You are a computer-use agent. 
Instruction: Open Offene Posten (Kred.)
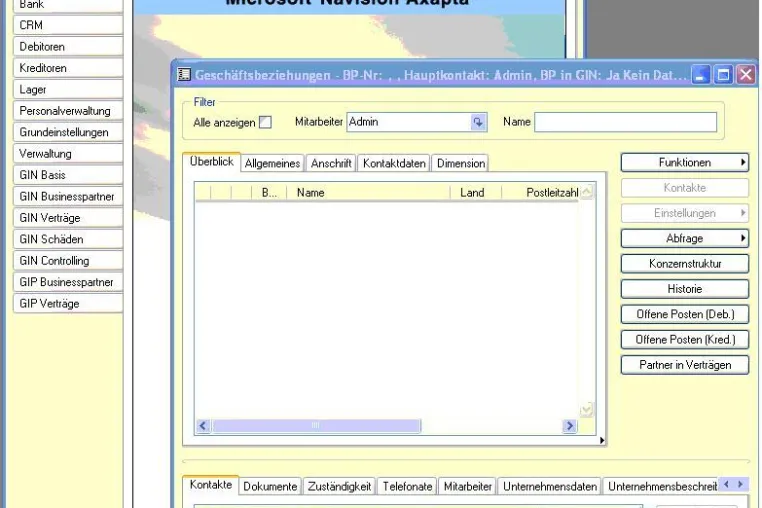685,339
